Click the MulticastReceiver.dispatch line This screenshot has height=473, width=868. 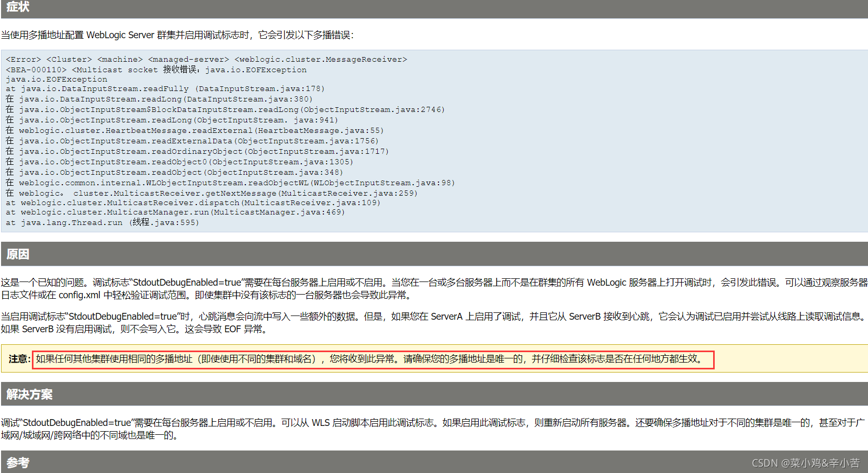[193, 203]
